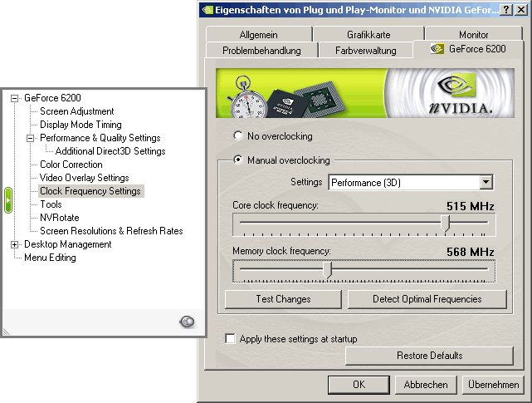532x403 pixels.
Task: Enable Apply these settings at startup checkbox
Action: 231,339
